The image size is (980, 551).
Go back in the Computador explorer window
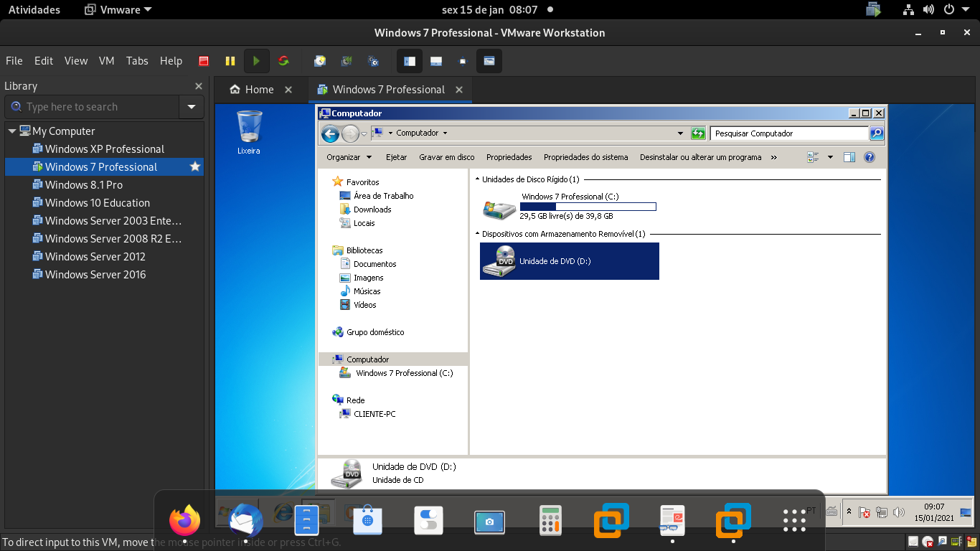(330, 133)
